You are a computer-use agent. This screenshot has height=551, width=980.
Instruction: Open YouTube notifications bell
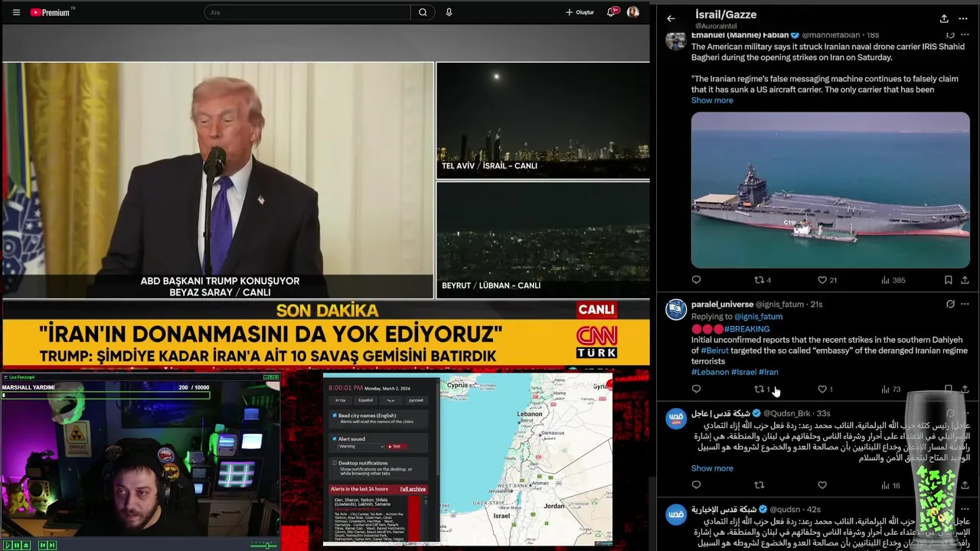tap(612, 12)
